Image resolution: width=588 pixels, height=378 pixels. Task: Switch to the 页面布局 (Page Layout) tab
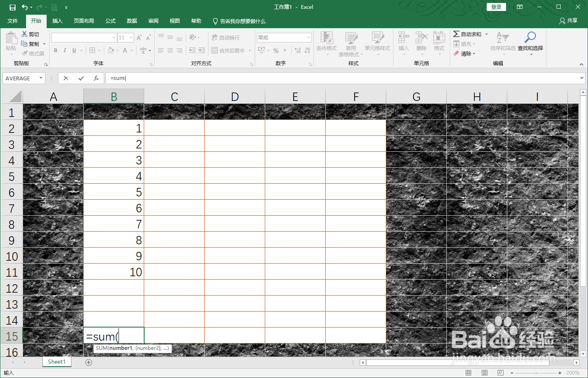(x=84, y=21)
